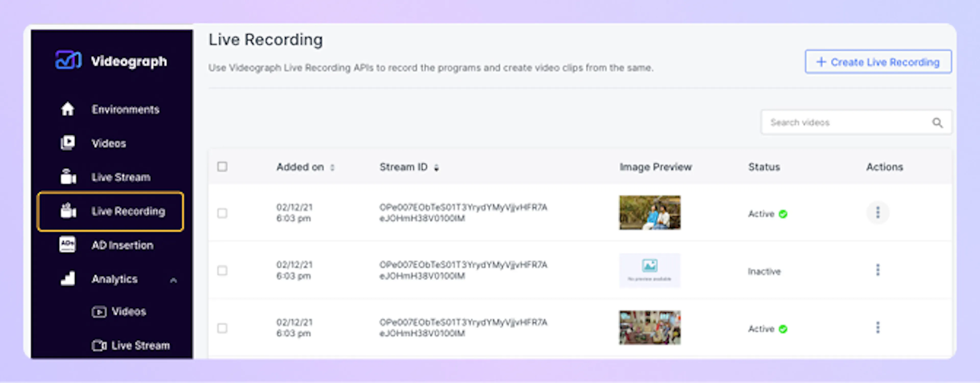The image size is (980, 383).
Task: Click the Environments home icon
Action: coord(67,109)
